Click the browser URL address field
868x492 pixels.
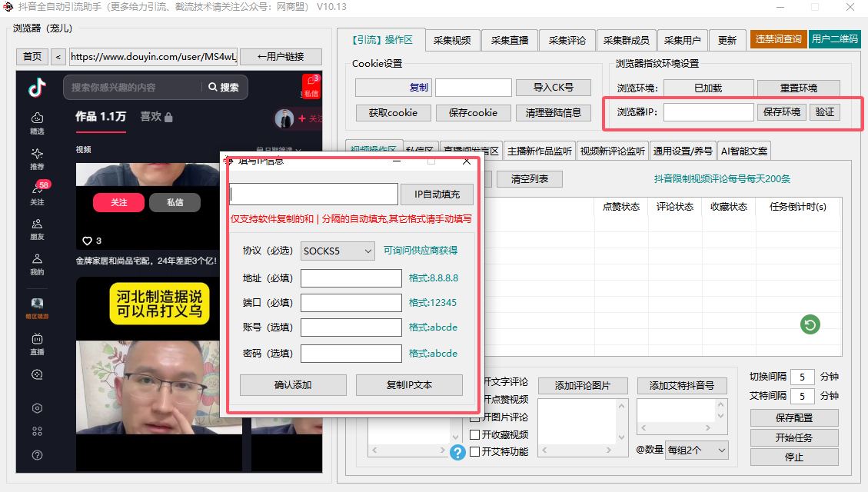(x=153, y=56)
